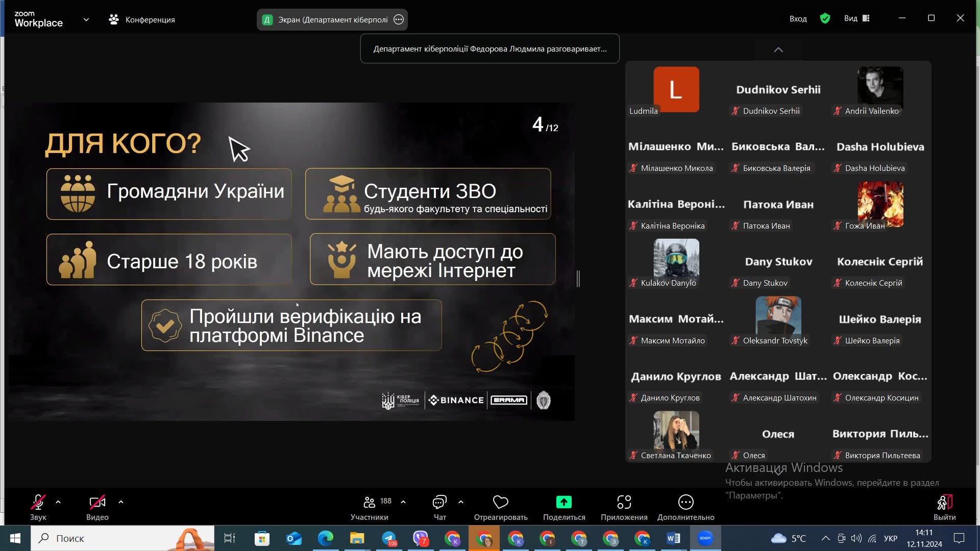The image size is (980, 551).
Task: Click the Sign In button at the top
Action: click(x=798, y=19)
